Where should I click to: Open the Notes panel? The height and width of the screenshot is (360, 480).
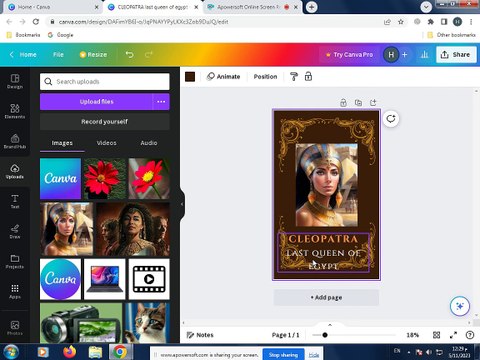click(x=200, y=335)
